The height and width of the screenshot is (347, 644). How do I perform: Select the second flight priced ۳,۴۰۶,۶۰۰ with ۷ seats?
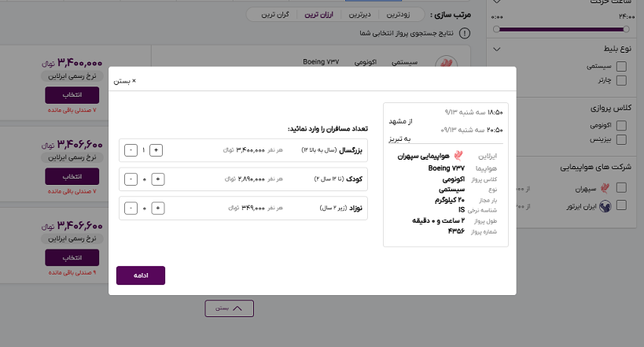click(72, 176)
